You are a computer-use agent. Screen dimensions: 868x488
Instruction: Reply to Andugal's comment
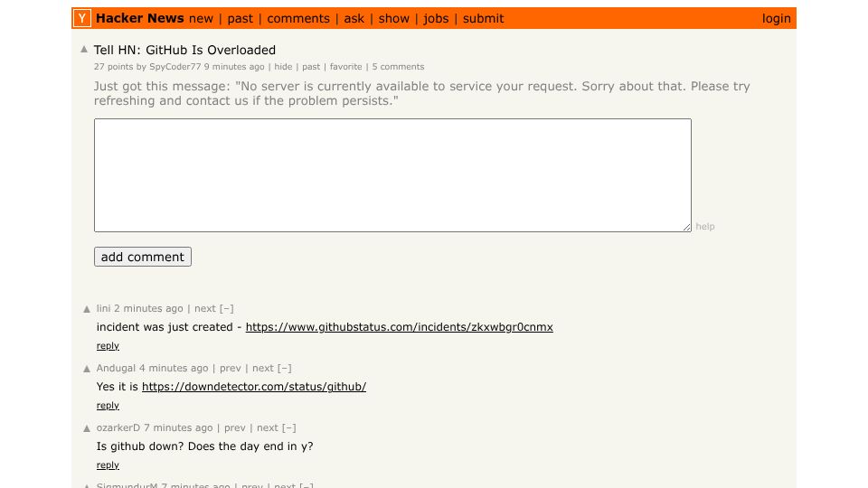(108, 406)
